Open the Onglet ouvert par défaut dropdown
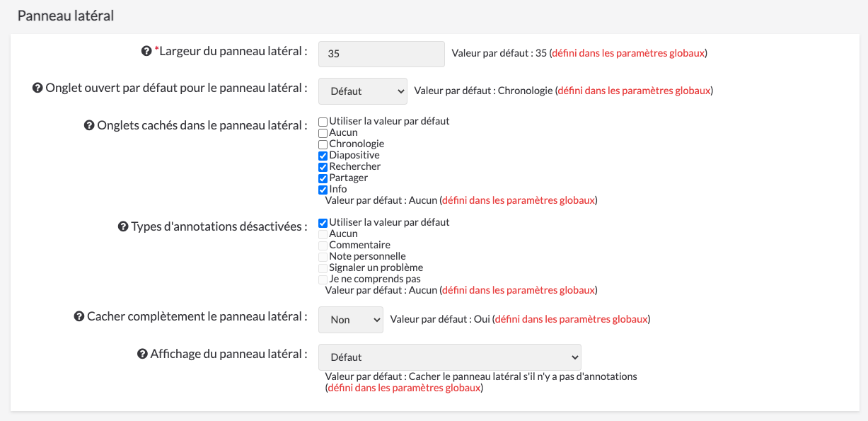This screenshot has width=868, height=421. click(363, 91)
